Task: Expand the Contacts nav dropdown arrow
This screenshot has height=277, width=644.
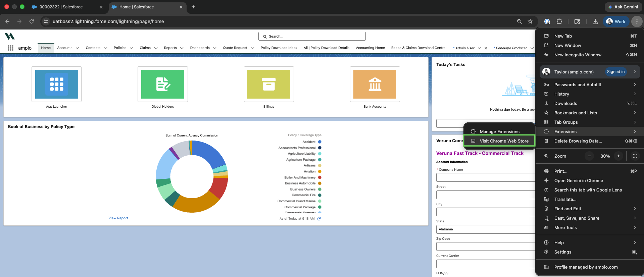Action: (106, 48)
